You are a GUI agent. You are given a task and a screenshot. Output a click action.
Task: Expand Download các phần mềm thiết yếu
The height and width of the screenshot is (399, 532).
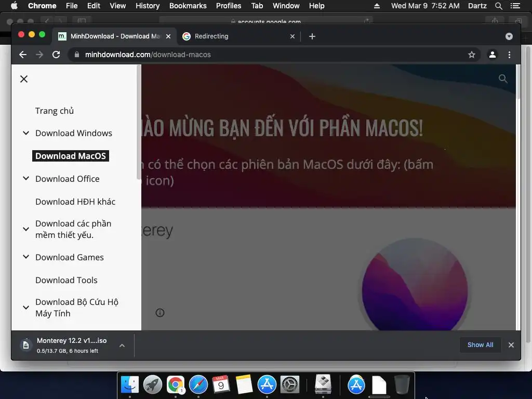26,229
